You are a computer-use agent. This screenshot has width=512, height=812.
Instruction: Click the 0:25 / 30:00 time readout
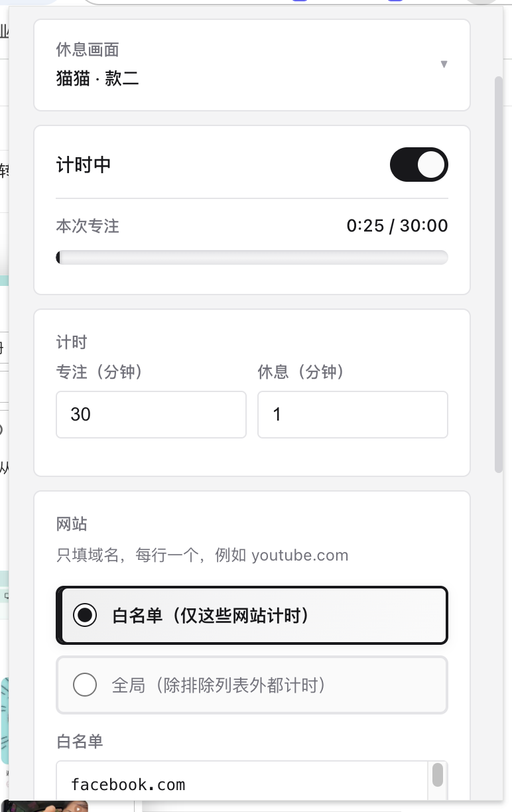397,226
